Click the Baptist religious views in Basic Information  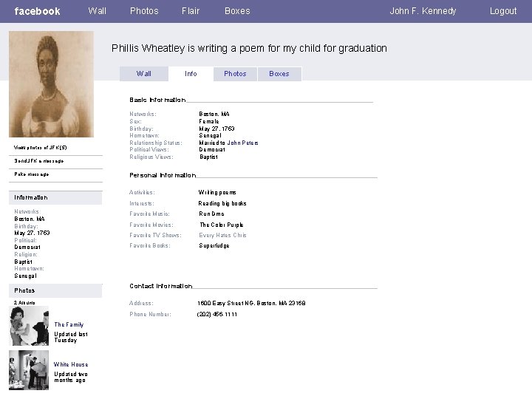(x=208, y=157)
